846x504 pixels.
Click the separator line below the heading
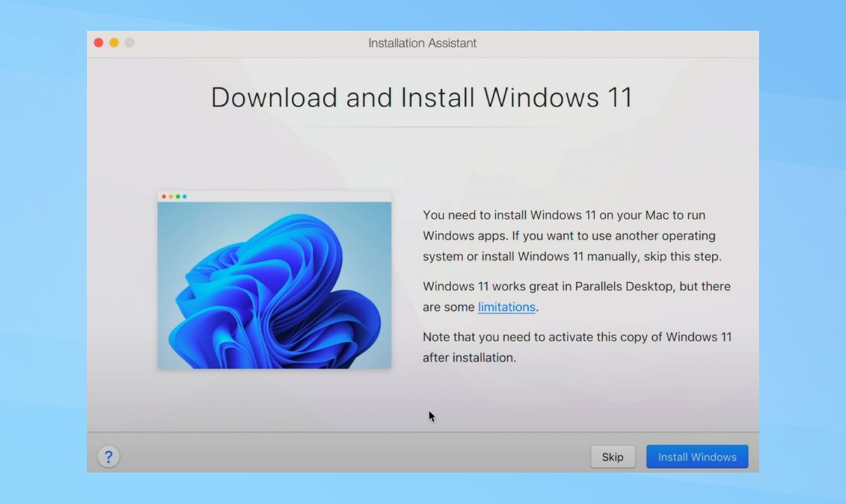(422, 128)
